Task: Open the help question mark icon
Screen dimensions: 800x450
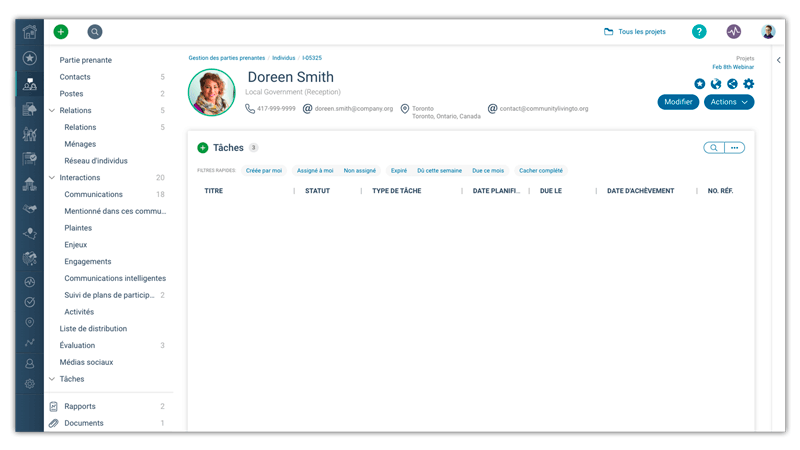Action: point(699,32)
